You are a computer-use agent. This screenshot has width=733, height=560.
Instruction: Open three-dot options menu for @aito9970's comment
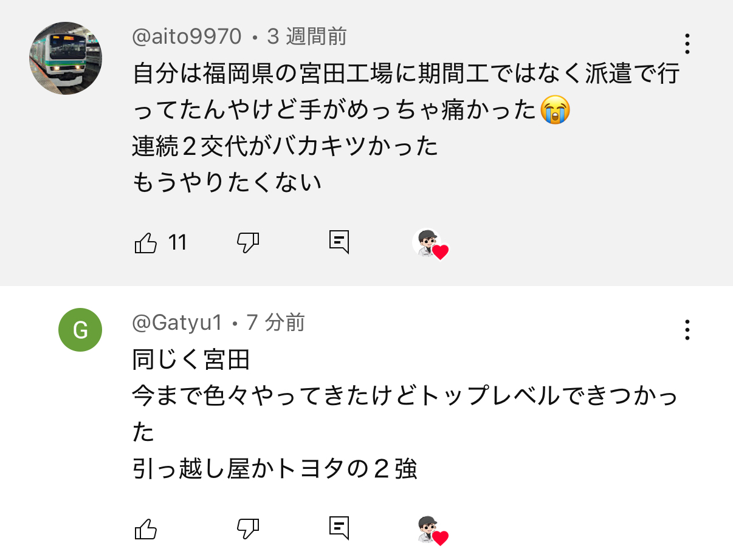tap(687, 44)
